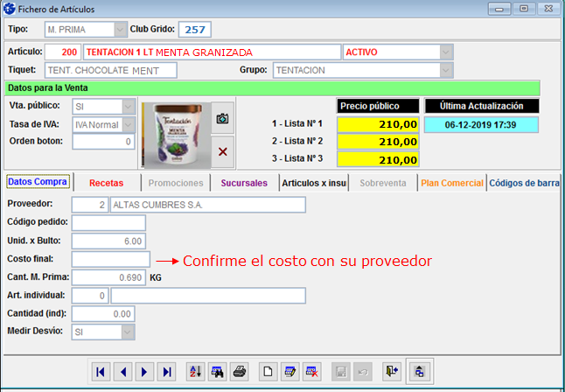
Task: Click the Lista Nº 1 yellow price field
Action: 378,124
